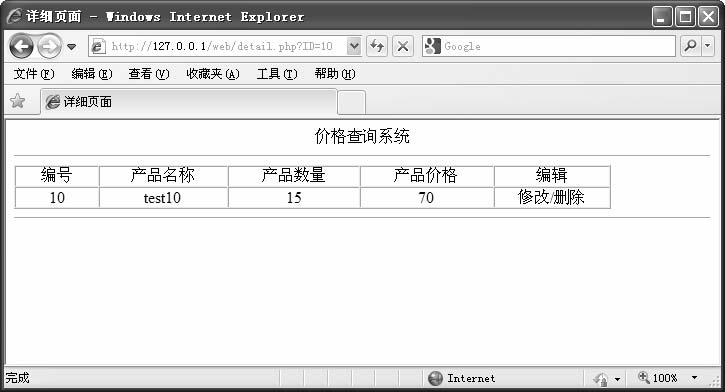Click the page icon in address bar
The height and width of the screenshot is (392, 725).
coord(98,46)
